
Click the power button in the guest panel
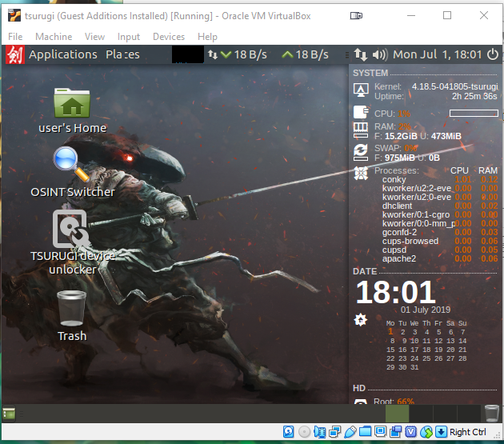tap(493, 54)
